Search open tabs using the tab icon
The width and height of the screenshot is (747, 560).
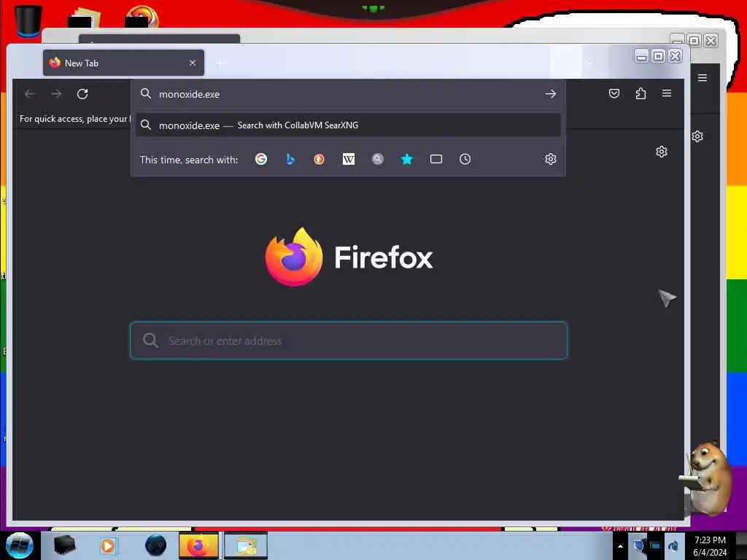(436, 159)
